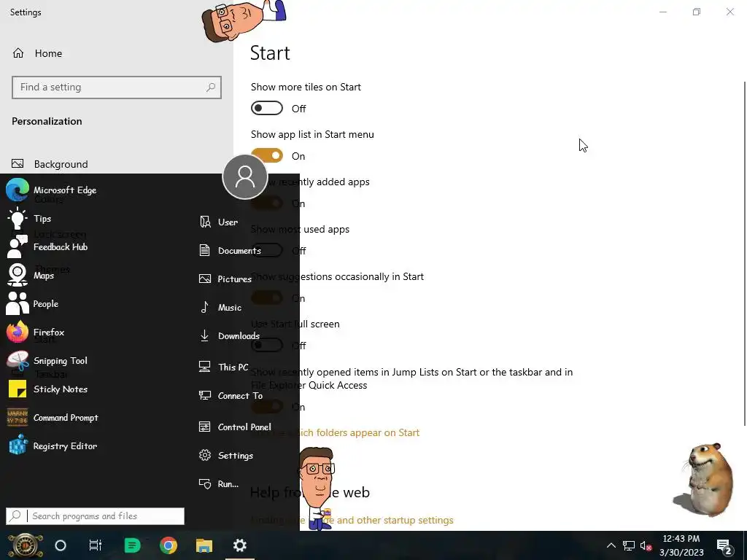Launch Command Prompt
Image resolution: width=747 pixels, height=560 pixels.
point(53,418)
